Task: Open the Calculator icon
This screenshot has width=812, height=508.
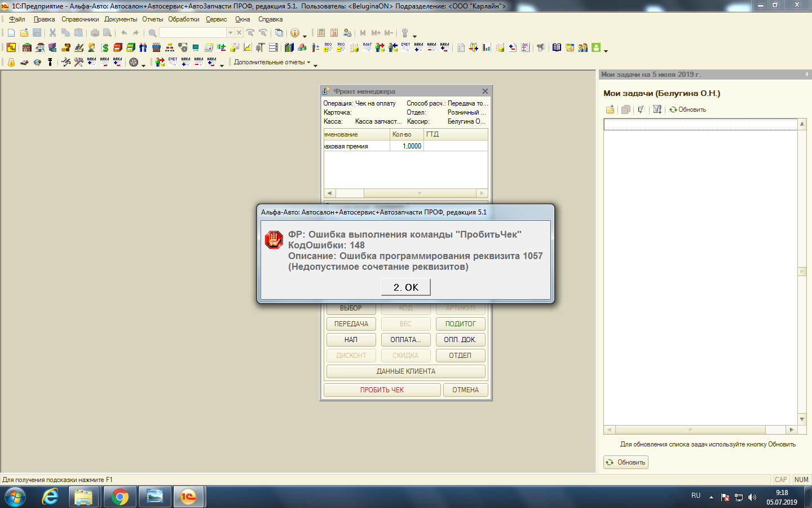Action: click(x=321, y=33)
